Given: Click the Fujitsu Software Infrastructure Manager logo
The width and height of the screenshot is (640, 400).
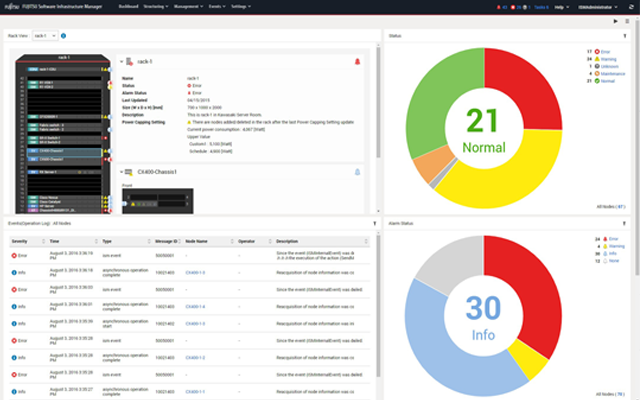Looking at the screenshot, I should tap(53, 7).
